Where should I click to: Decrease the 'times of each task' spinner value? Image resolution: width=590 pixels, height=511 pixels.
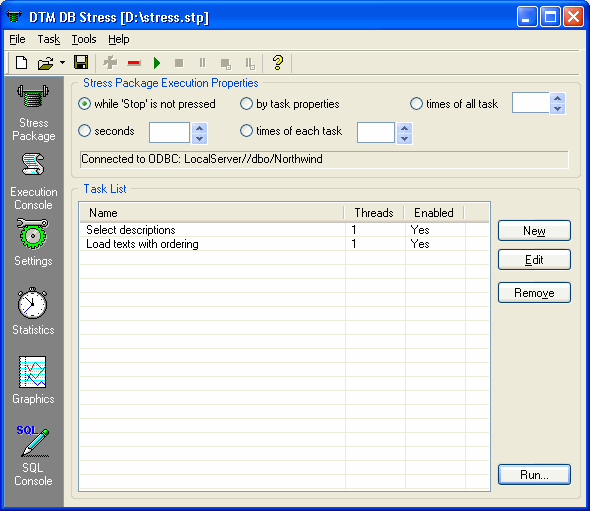pos(404,138)
